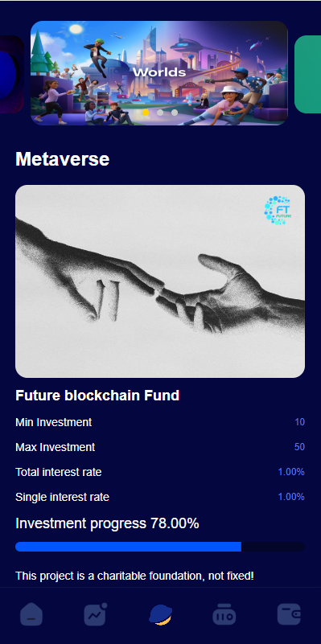Open the wallet icon in bottom navigation
321x644 pixels.
tap(289, 614)
